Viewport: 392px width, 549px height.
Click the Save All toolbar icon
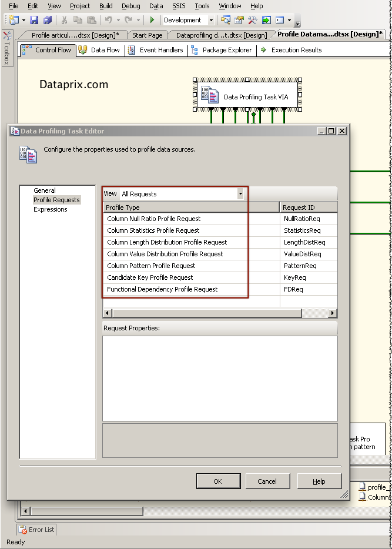[x=48, y=20]
